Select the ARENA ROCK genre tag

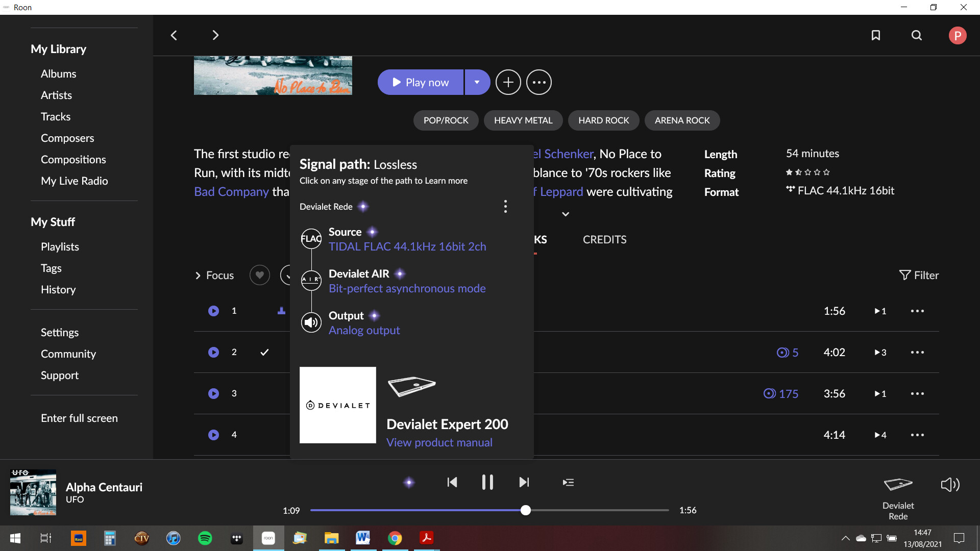(x=682, y=120)
